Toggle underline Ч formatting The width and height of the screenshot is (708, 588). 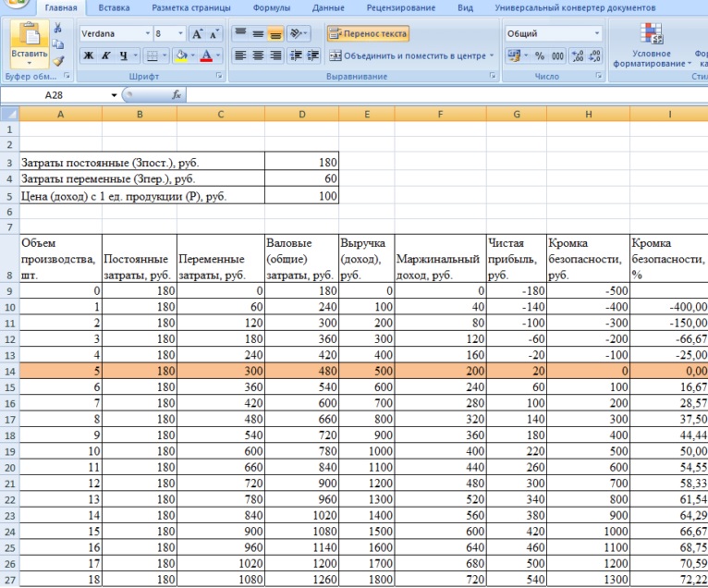pos(123,55)
